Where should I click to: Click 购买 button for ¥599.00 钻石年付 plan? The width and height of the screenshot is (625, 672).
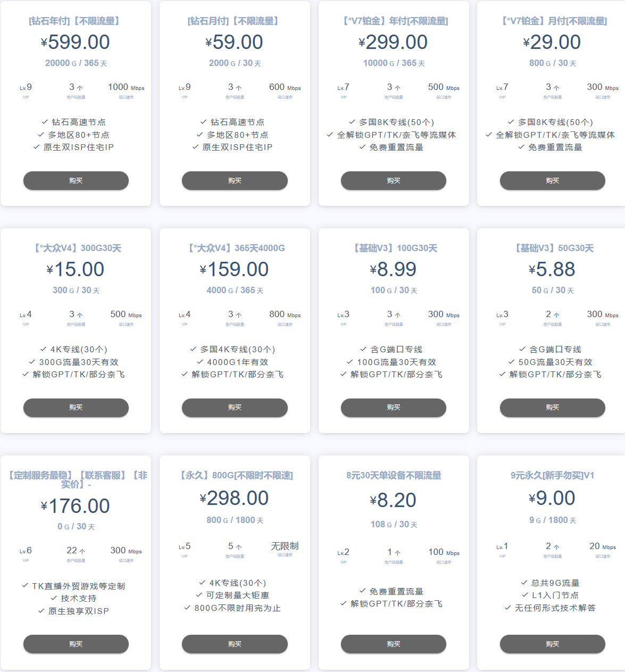(x=76, y=181)
